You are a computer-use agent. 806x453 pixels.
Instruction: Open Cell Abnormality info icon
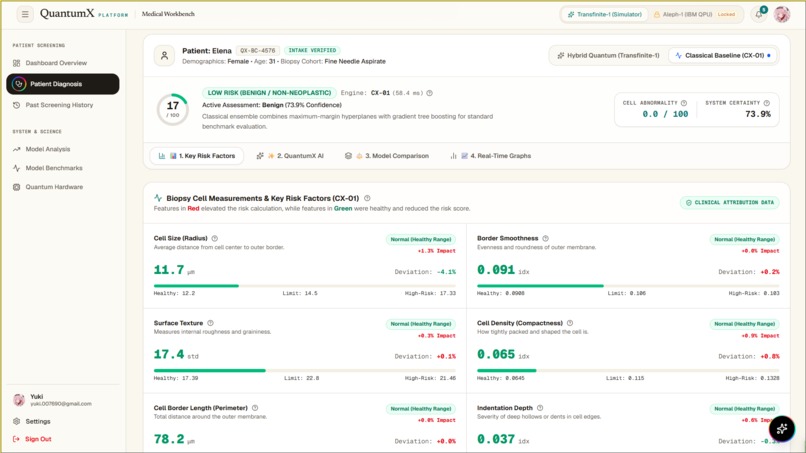[684, 103]
